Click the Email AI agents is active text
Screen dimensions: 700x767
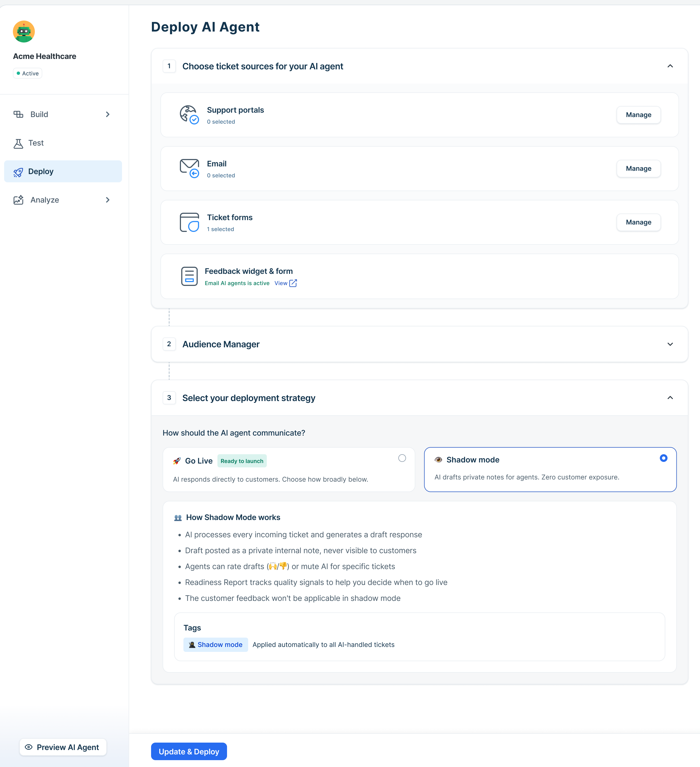click(237, 283)
